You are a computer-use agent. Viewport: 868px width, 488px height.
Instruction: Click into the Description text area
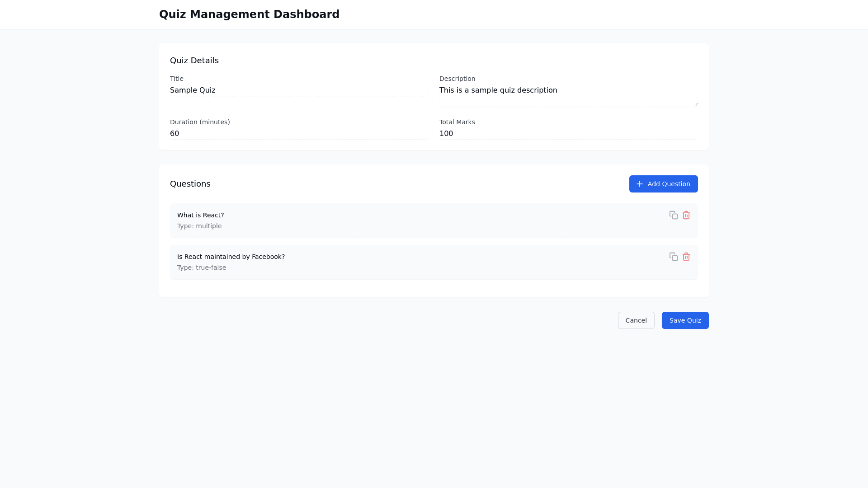(x=568, y=96)
